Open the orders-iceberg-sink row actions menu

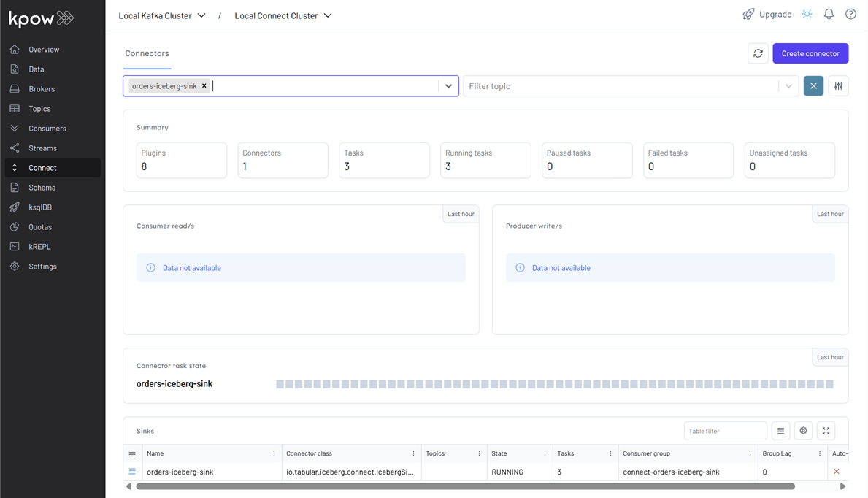pos(132,472)
